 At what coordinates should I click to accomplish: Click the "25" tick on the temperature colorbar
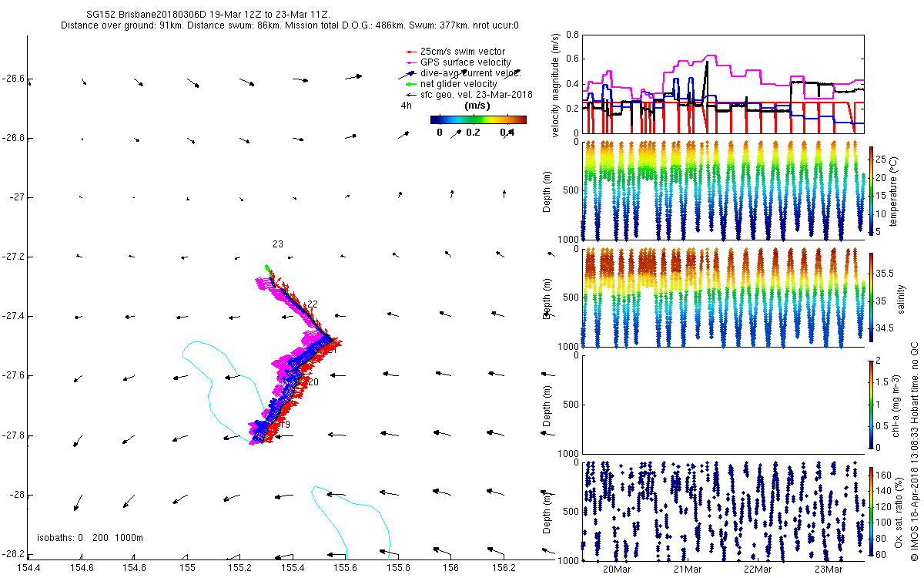(882, 160)
